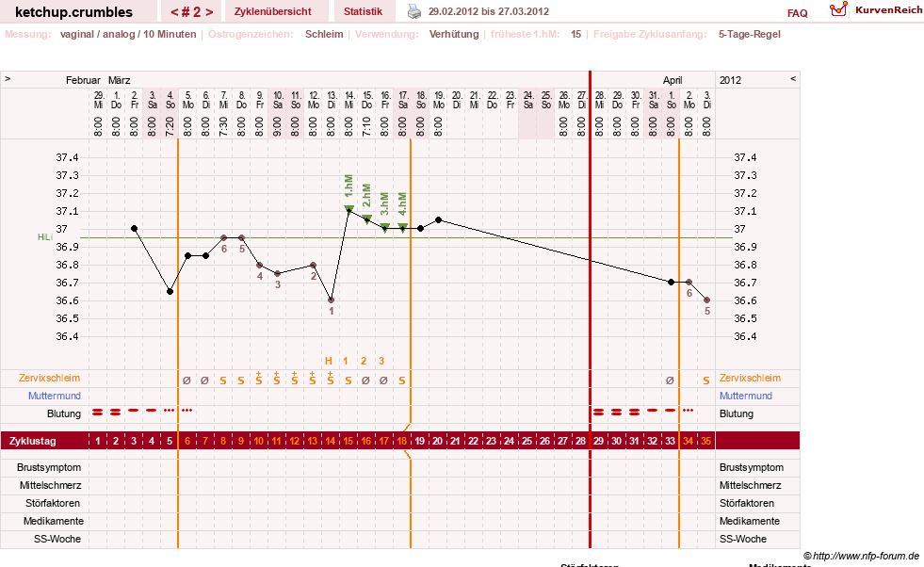The width and height of the screenshot is (924, 567).
Task: Click the bleeding mark on cycle day 1
Action: point(98,412)
